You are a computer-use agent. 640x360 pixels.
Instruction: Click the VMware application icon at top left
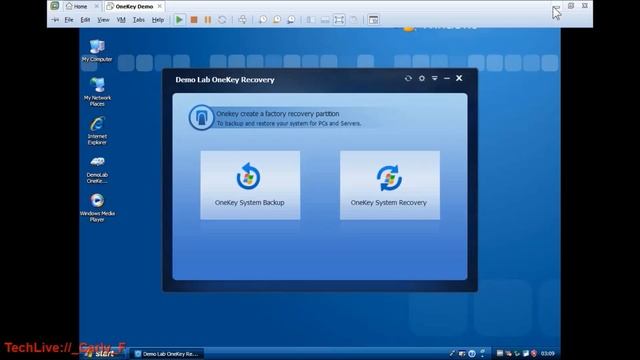coord(55,6)
